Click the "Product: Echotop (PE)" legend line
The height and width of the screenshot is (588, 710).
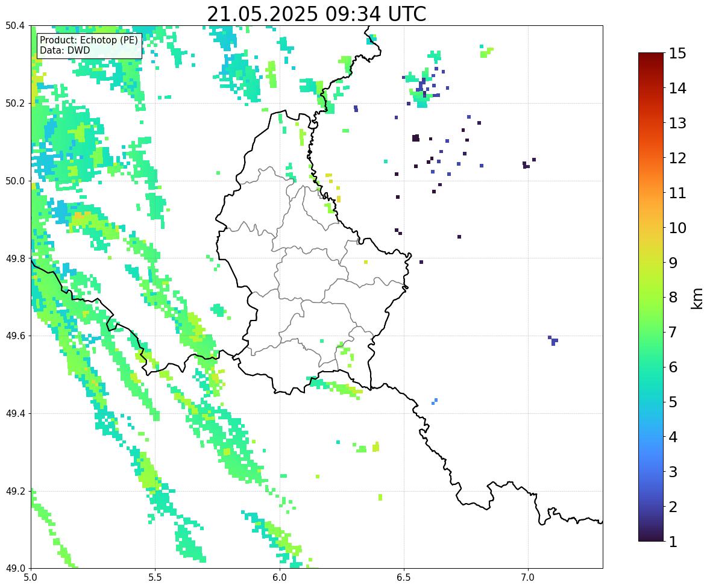89,40
